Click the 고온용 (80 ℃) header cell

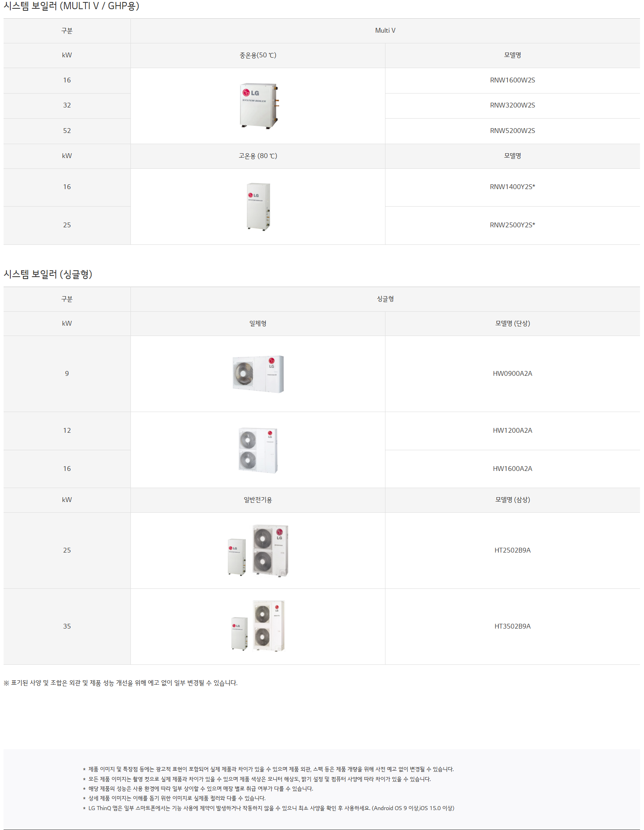[x=258, y=156]
